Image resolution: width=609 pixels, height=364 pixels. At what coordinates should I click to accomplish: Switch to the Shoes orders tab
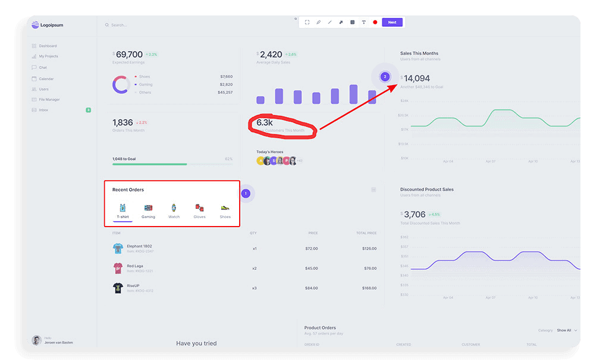pyautogui.click(x=225, y=211)
